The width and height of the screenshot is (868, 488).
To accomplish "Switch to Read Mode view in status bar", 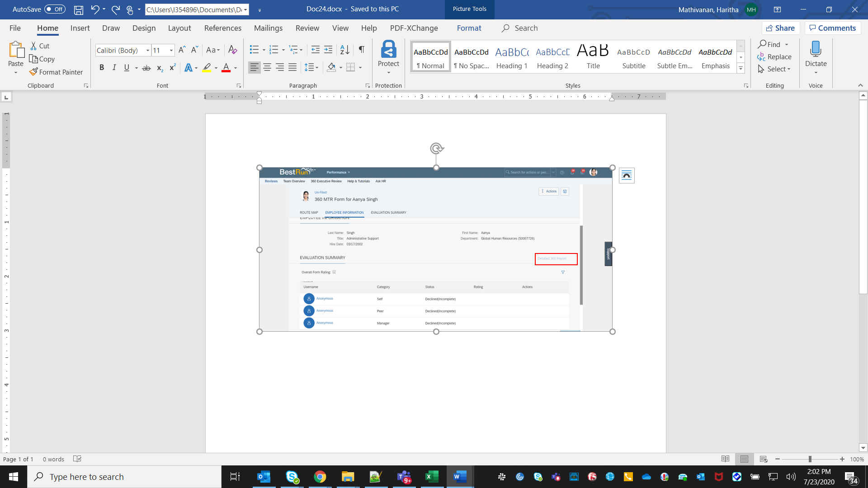I will (x=726, y=459).
